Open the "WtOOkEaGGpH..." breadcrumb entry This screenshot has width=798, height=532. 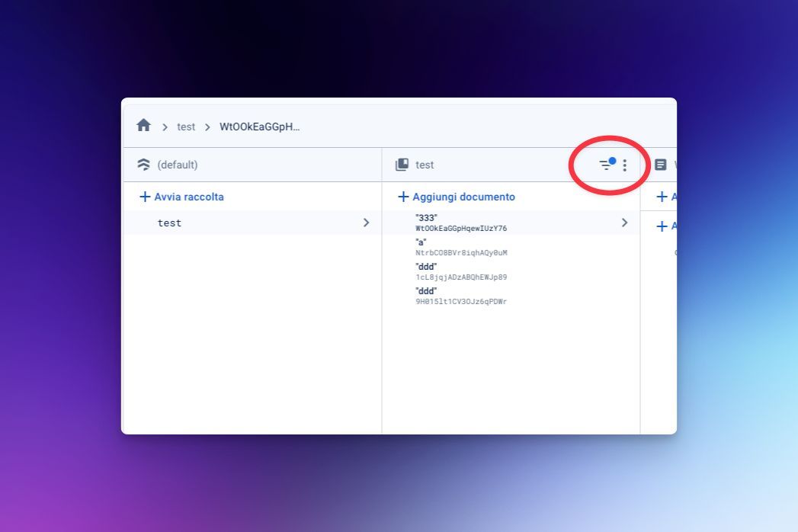coord(259,127)
